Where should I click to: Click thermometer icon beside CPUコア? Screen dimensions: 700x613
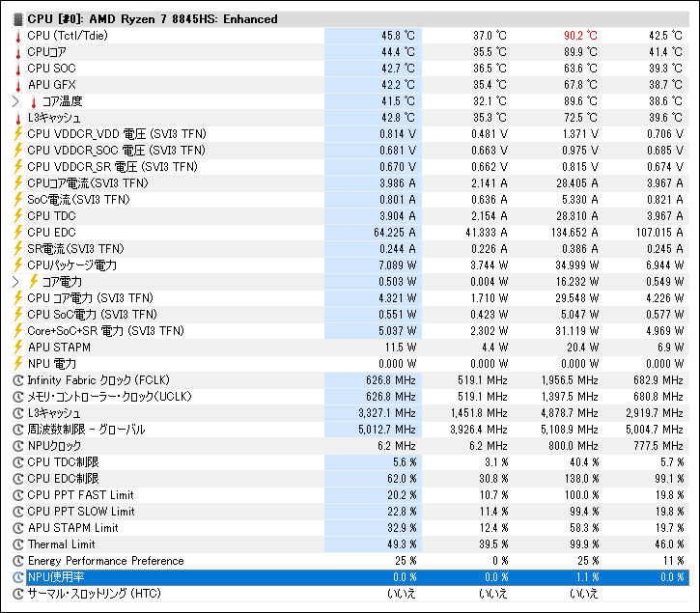(x=18, y=52)
